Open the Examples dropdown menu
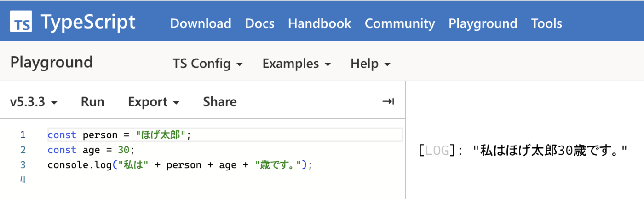Viewport: 644px width, 199px height. [297, 64]
